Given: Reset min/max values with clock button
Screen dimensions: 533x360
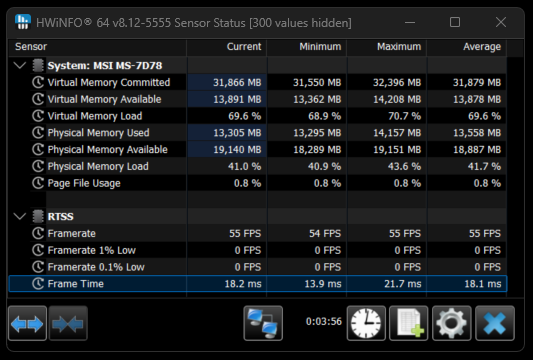Looking at the screenshot, I should click(x=366, y=323).
